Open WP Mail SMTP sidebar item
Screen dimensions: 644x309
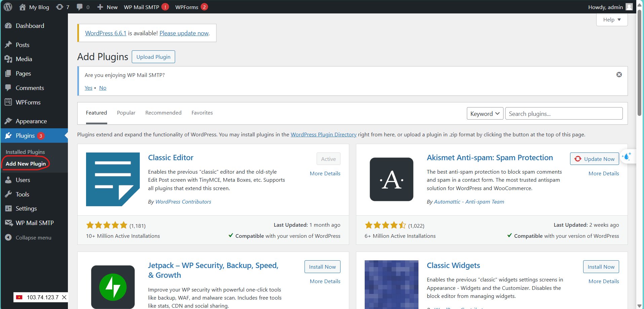(34, 223)
